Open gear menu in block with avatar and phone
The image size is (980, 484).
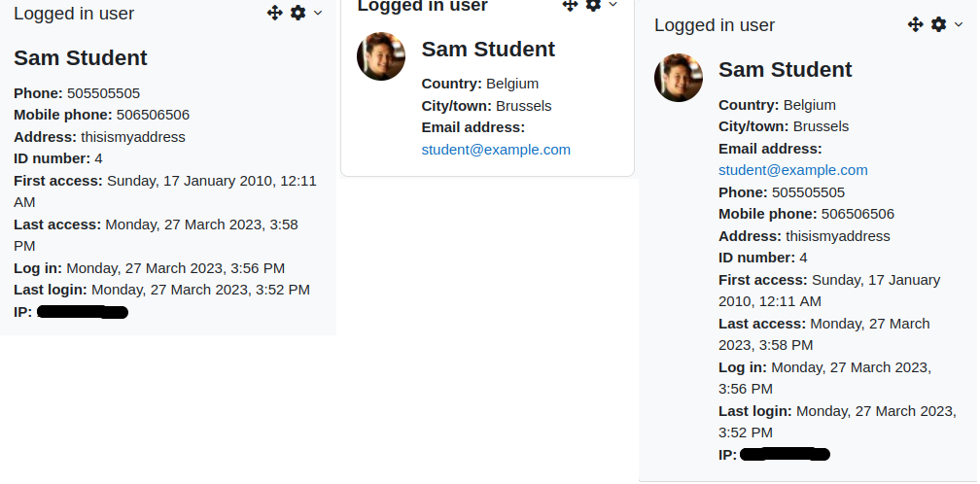tap(939, 23)
